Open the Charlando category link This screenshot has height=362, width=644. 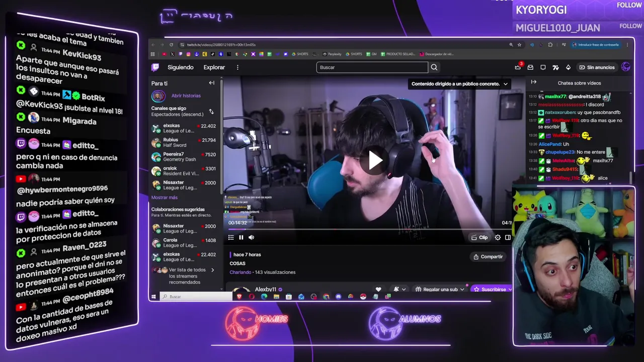click(x=240, y=272)
